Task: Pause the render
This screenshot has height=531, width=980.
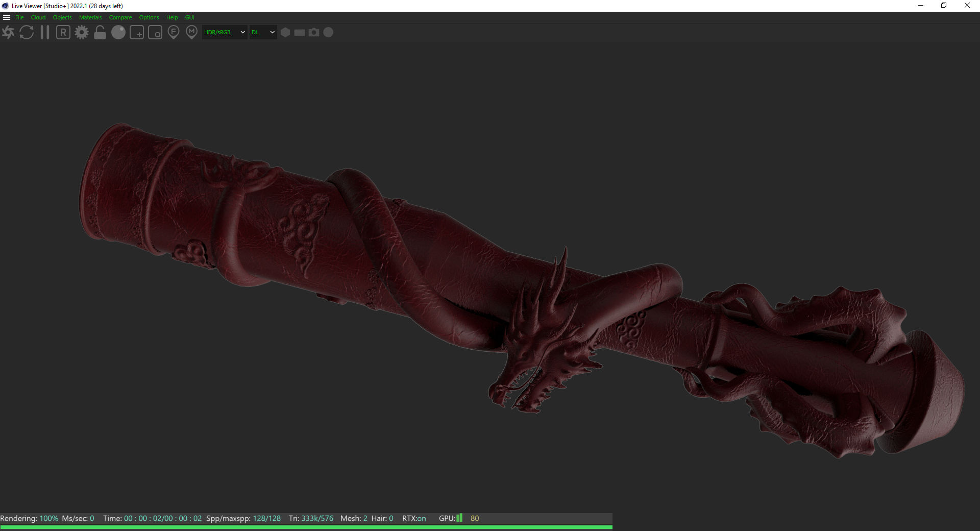Action: pyautogui.click(x=45, y=33)
